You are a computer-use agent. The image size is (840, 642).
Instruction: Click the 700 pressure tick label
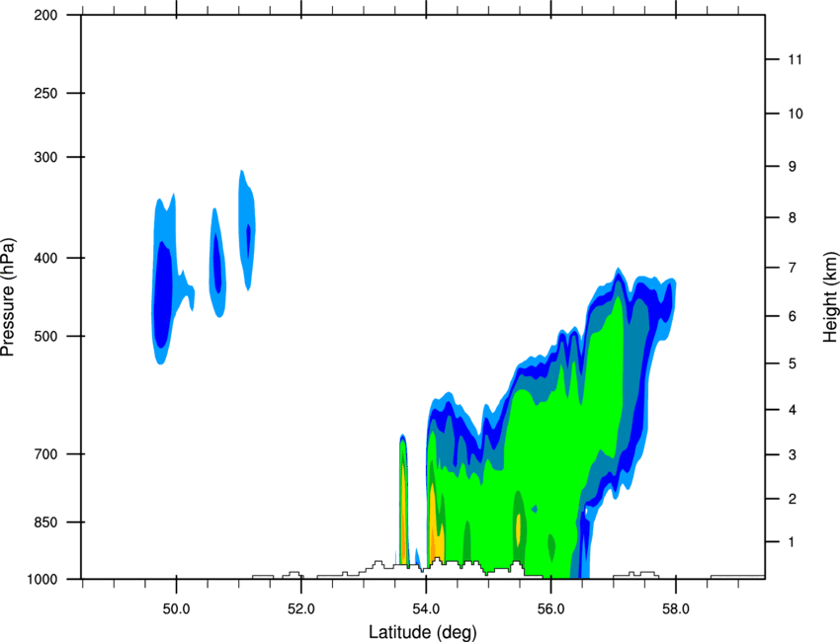click(x=45, y=454)
